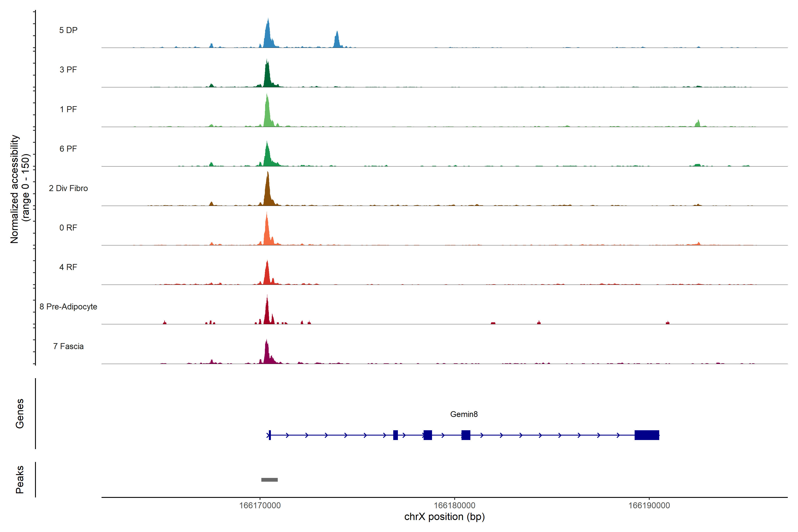798x532 pixels.
Task: Click the Peaks panel label
Action: pyautogui.click(x=20, y=479)
